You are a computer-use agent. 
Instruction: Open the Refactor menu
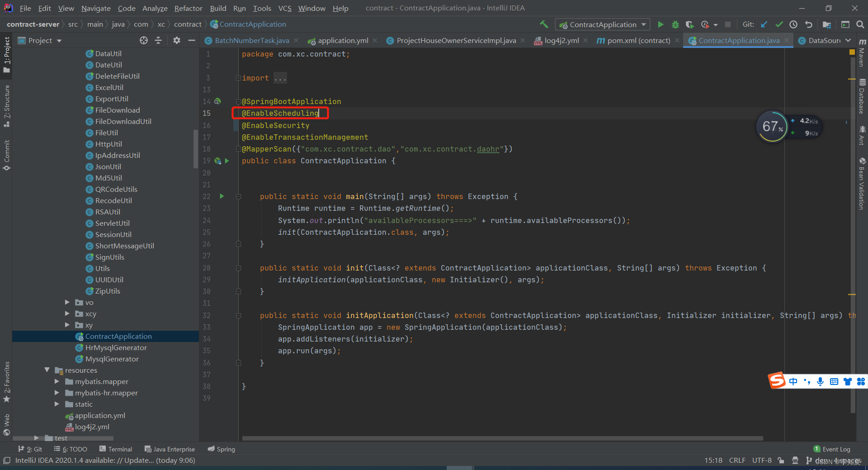(x=188, y=8)
